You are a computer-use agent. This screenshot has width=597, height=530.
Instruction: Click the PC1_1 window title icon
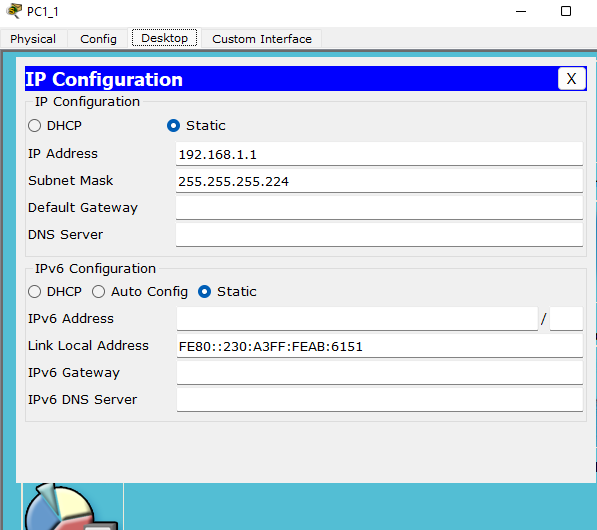coord(14,11)
